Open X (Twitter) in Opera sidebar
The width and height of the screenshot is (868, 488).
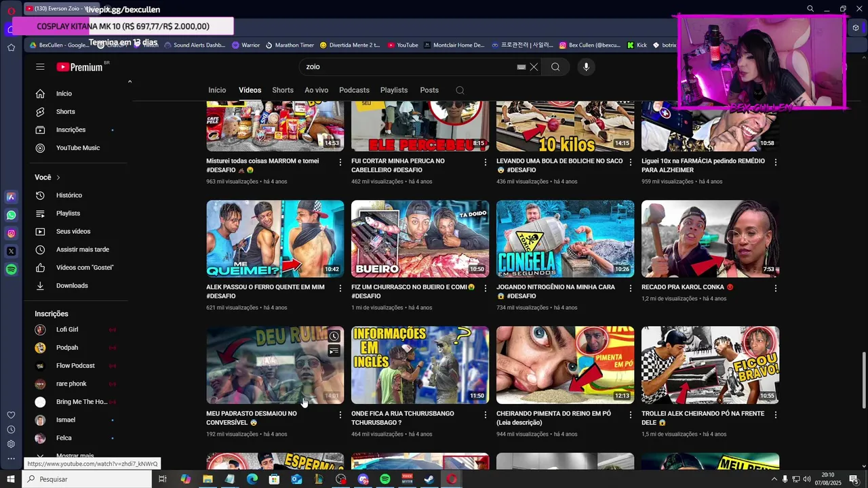pos(11,251)
